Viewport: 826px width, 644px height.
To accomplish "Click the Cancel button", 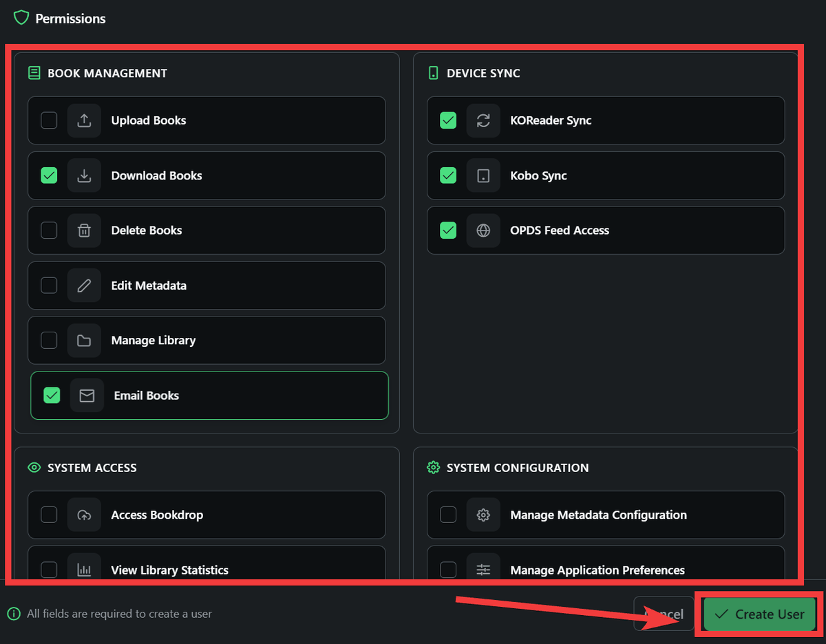I will click(x=664, y=614).
